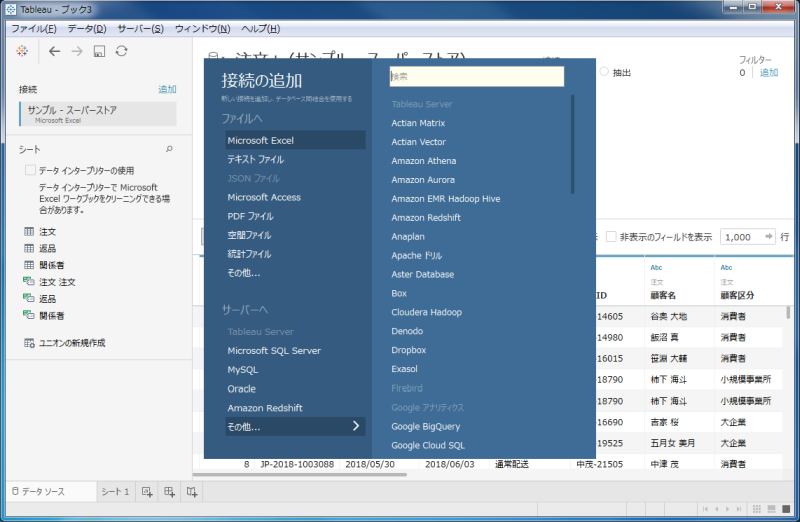This screenshot has width=800, height=522.
Task: Enable データ インタープリターの使用 checkbox
Action: coord(30,170)
